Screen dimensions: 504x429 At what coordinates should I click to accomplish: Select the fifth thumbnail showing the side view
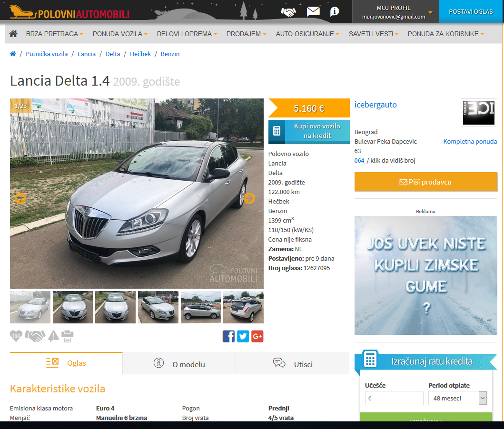(201, 307)
